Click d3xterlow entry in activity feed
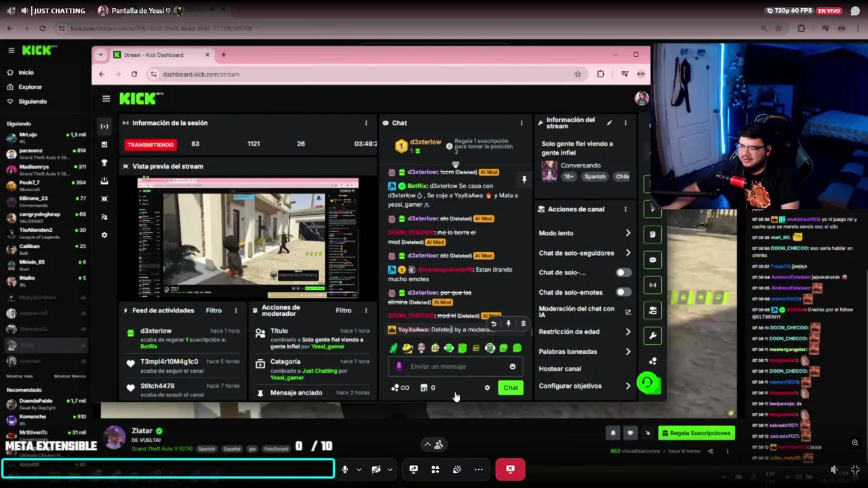The image size is (868, 488). click(182, 338)
